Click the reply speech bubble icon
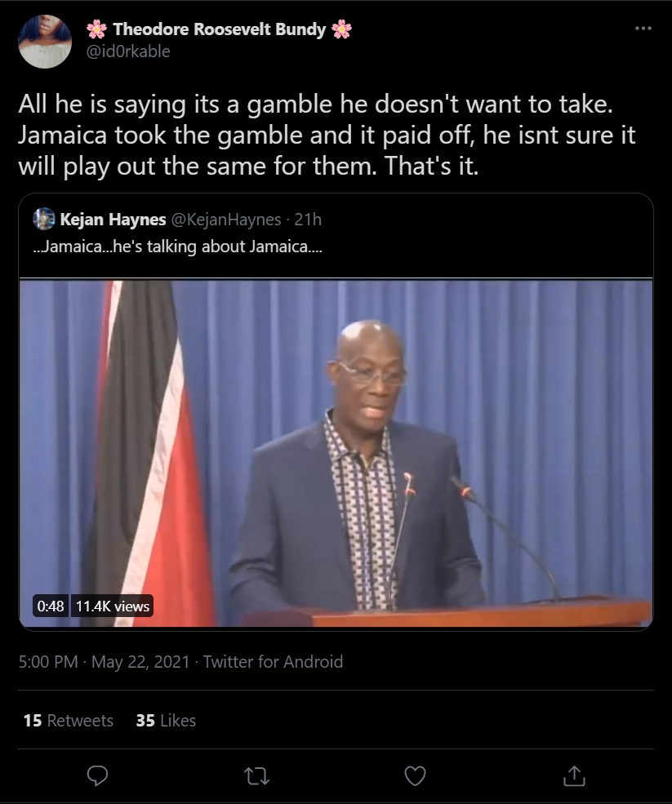 pos(97,775)
